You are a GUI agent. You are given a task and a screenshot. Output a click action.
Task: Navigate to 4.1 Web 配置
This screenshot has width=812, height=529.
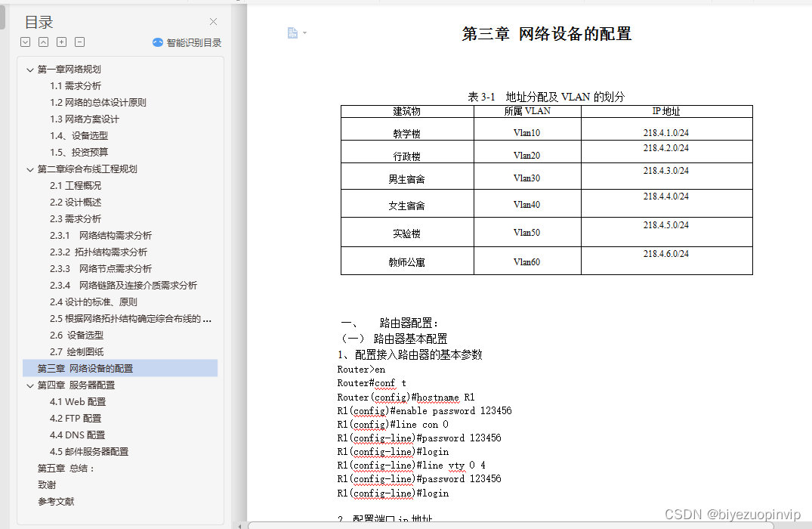(x=78, y=401)
